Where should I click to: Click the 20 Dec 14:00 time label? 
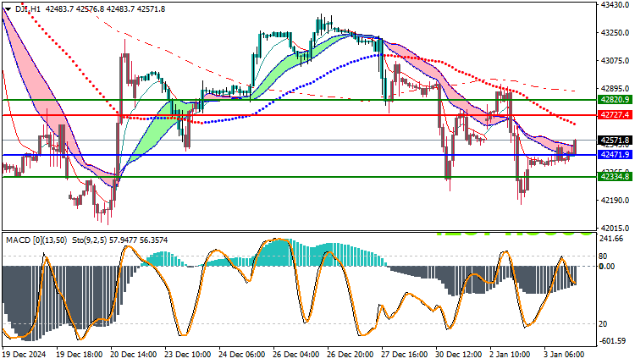tap(134, 355)
